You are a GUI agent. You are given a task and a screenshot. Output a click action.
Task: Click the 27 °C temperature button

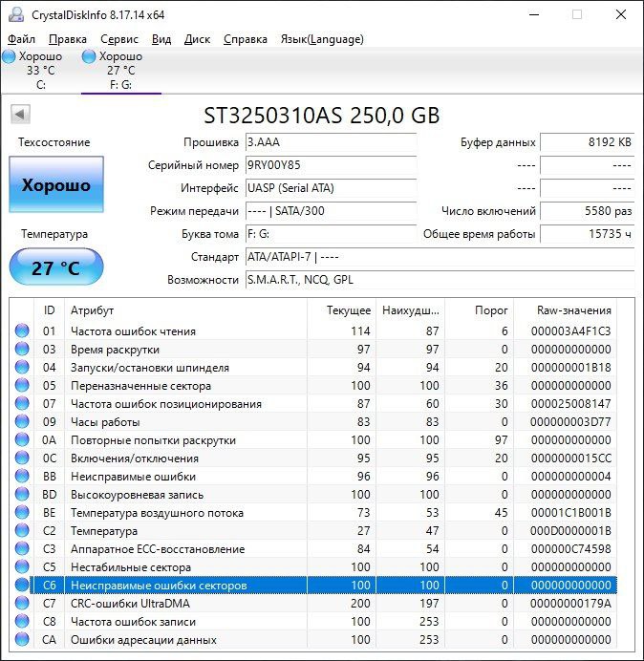coord(56,267)
